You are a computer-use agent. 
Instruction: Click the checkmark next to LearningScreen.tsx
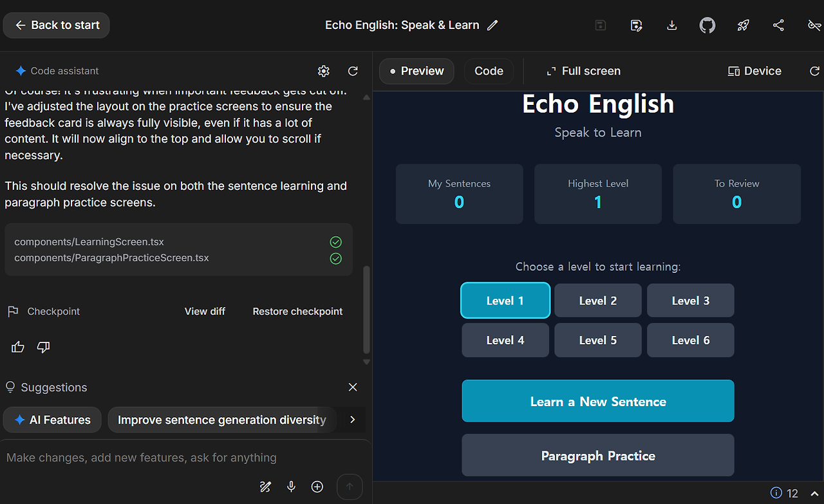[335, 242]
